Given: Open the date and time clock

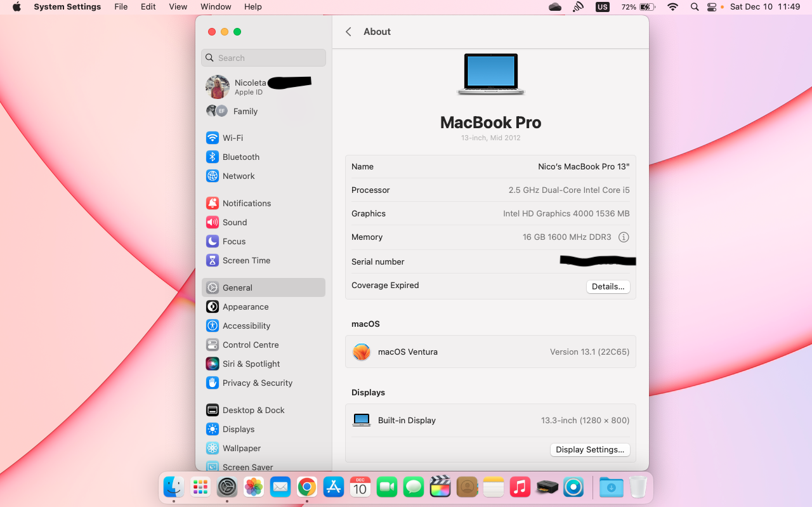Looking at the screenshot, I should [765, 7].
